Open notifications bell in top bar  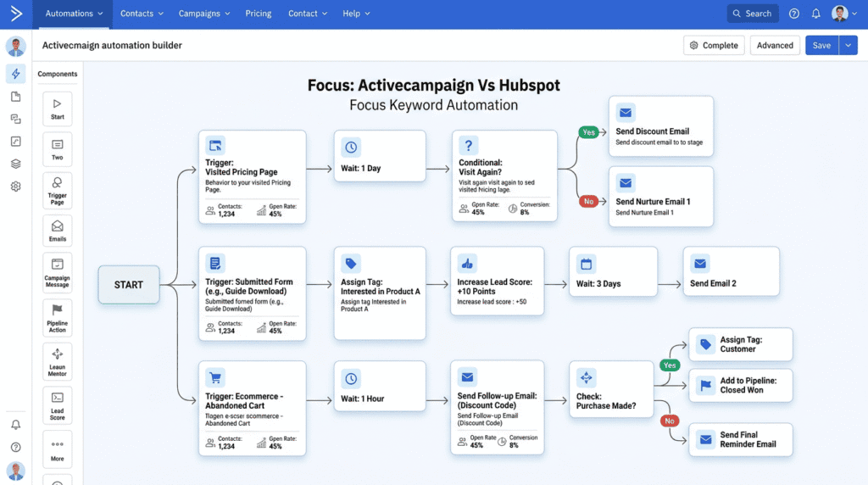coord(816,14)
